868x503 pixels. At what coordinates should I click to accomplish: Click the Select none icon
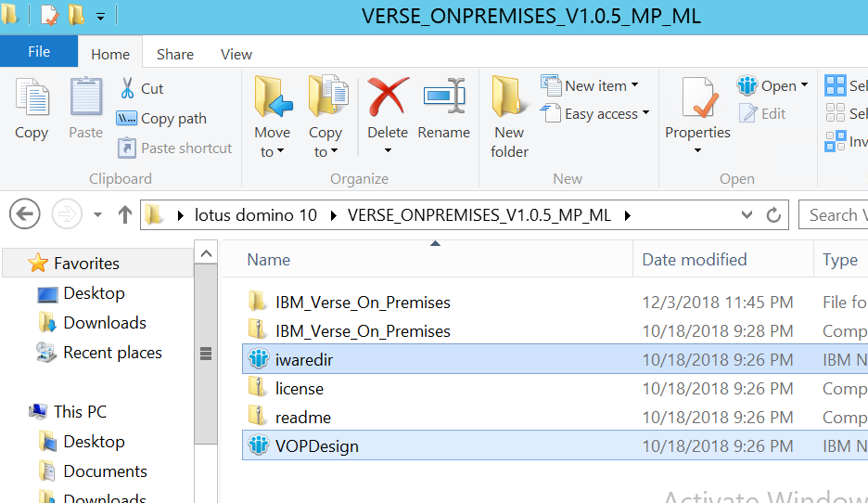(836, 113)
